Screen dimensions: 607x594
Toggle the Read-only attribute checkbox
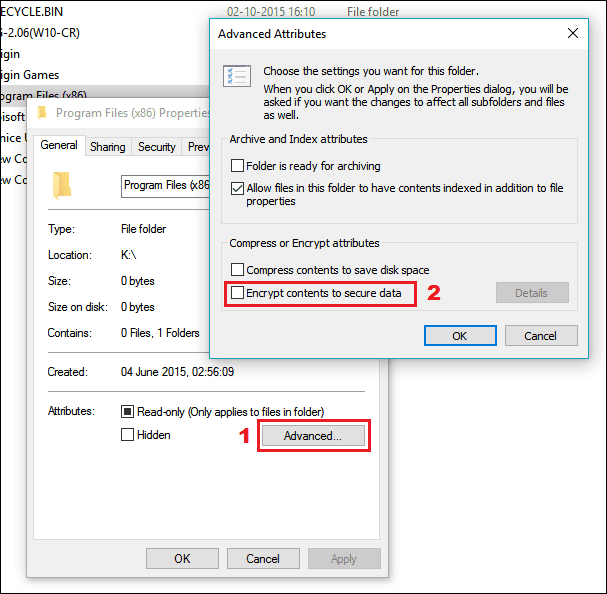point(127,411)
